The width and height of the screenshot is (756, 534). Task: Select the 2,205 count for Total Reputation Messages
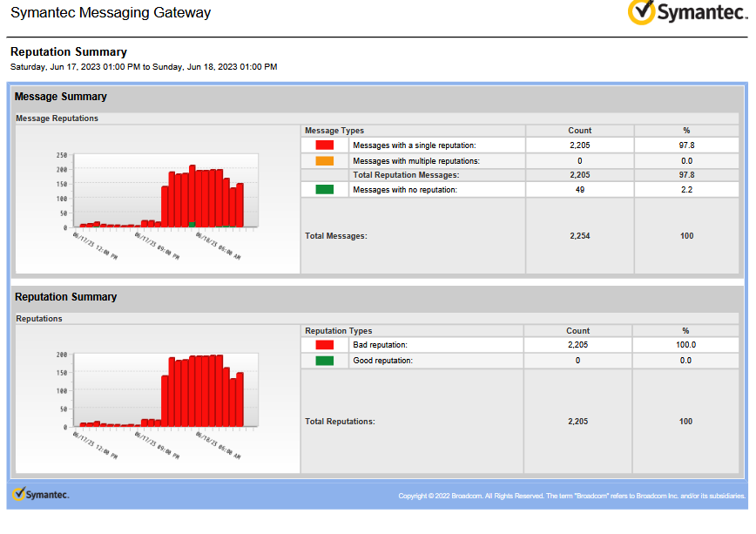pos(579,175)
